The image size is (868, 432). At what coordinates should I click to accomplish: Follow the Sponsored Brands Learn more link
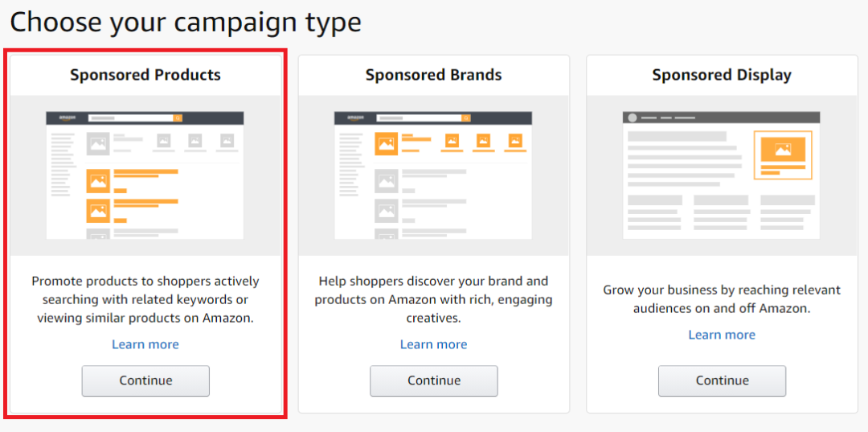[433, 344]
